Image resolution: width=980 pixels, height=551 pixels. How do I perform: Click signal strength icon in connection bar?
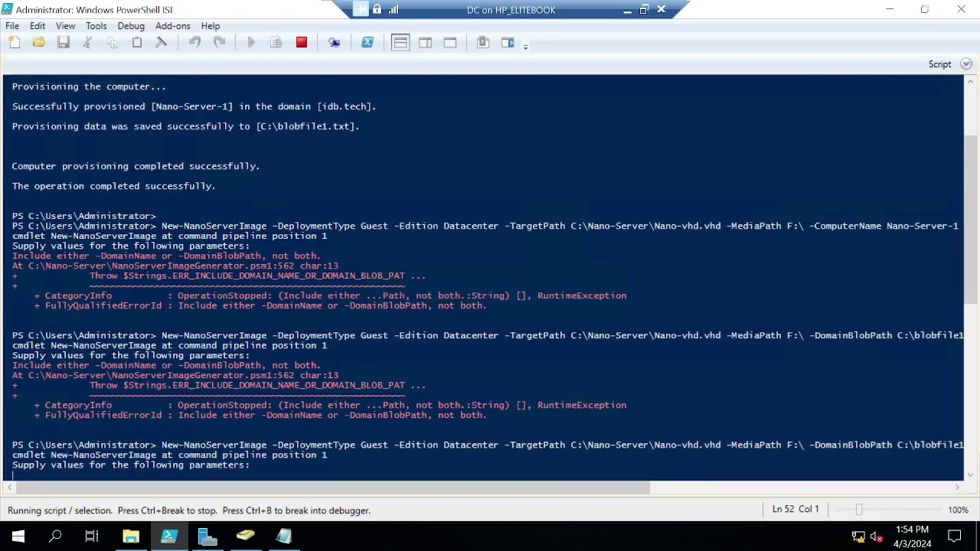394,10
